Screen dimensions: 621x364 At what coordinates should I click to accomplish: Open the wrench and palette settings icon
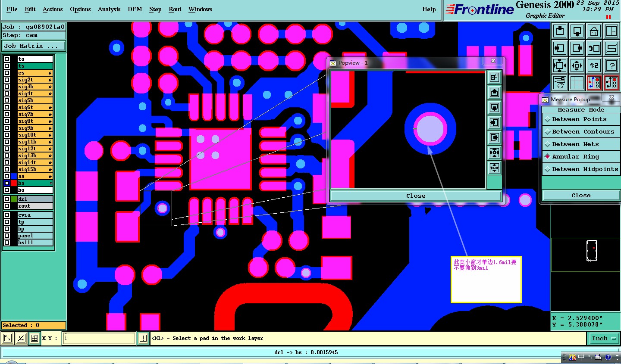[560, 83]
